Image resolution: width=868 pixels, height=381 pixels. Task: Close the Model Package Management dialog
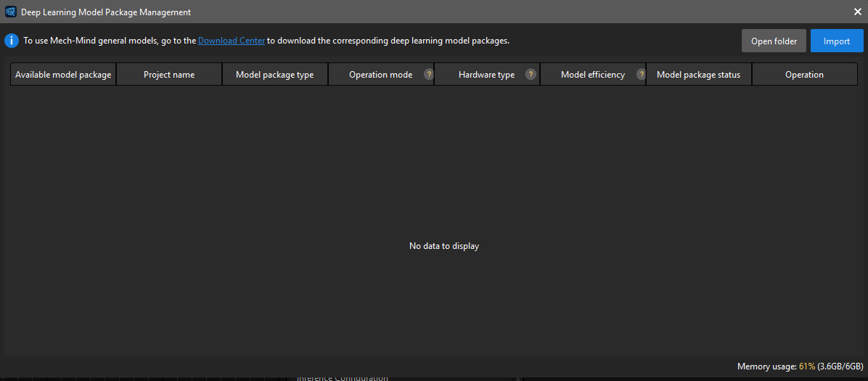click(858, 12)
